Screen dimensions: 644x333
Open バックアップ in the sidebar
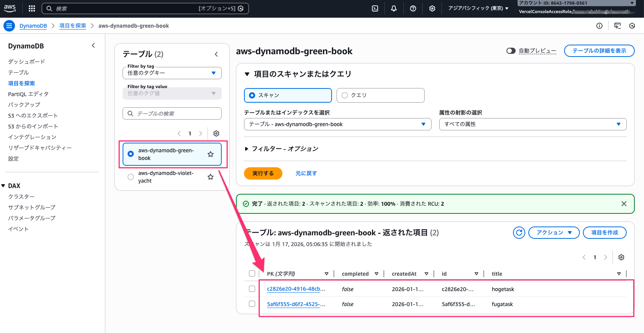pos(24,105)
